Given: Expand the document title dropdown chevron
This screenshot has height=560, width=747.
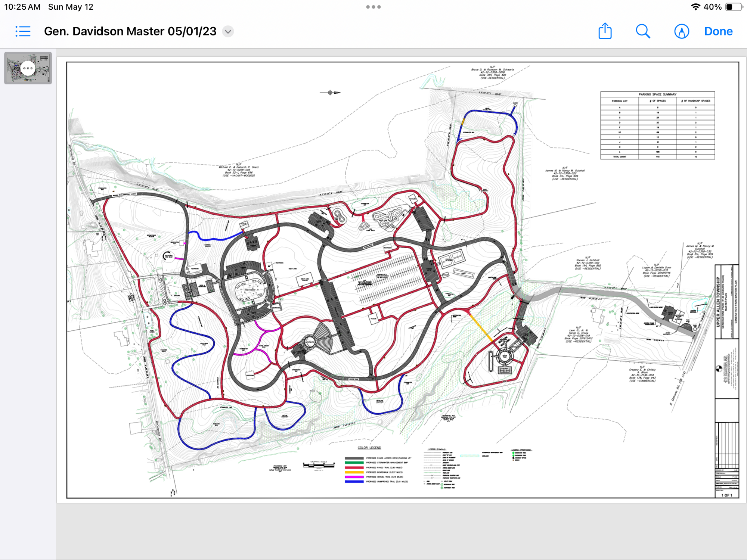Looking at the screenshot, I should (228, 32).
